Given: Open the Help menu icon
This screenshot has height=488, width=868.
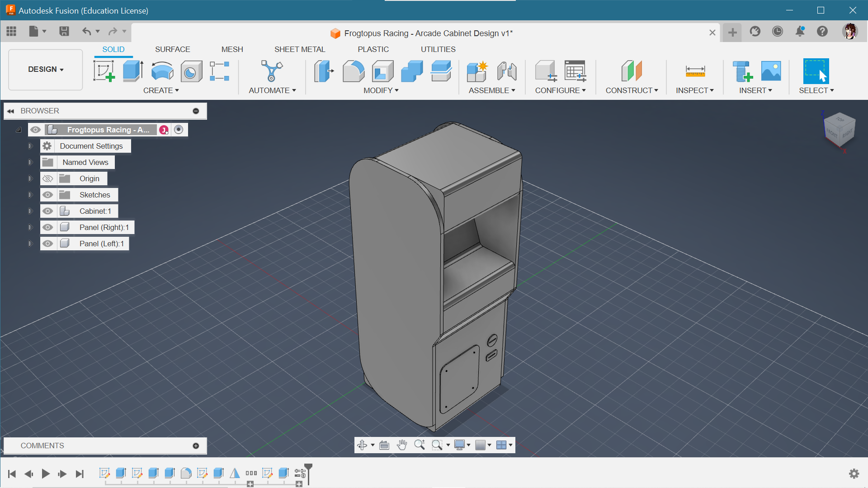Looking at the screenshot, I should point(822,31).
